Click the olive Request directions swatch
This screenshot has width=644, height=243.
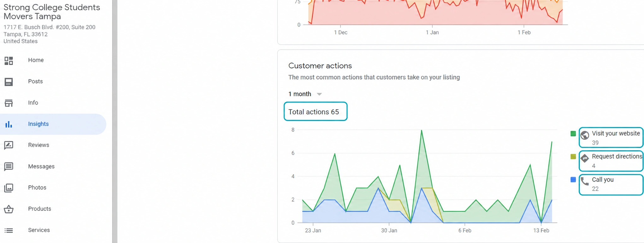(573, 157)
